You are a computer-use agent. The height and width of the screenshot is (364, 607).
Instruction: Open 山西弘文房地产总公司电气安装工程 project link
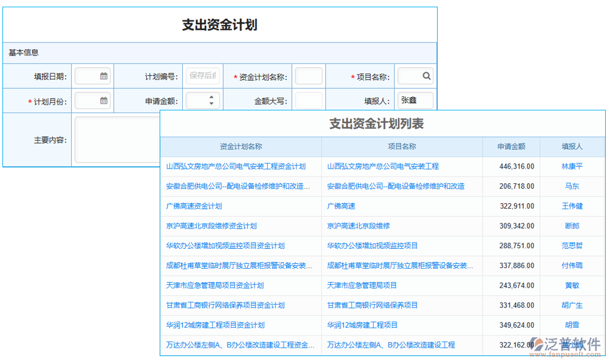pos(381,166)
